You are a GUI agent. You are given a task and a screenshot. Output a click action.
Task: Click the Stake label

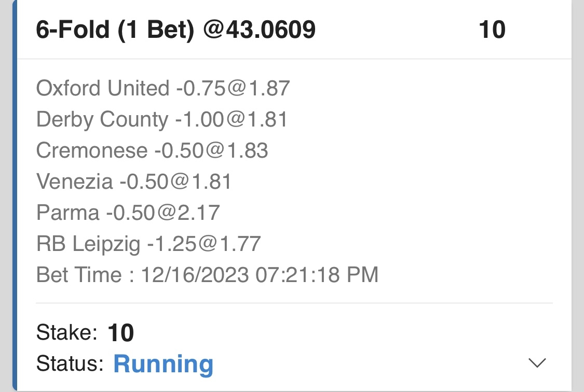66,332
